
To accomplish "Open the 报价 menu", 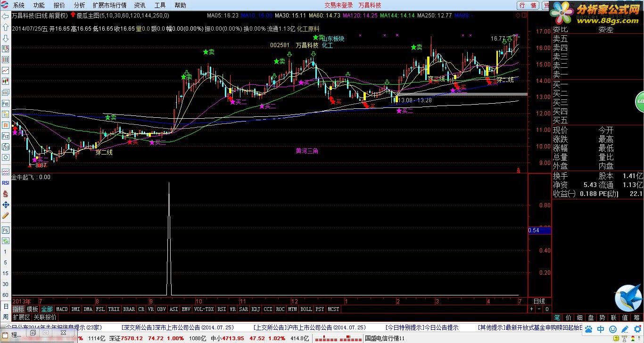I will tap(59, 5).
